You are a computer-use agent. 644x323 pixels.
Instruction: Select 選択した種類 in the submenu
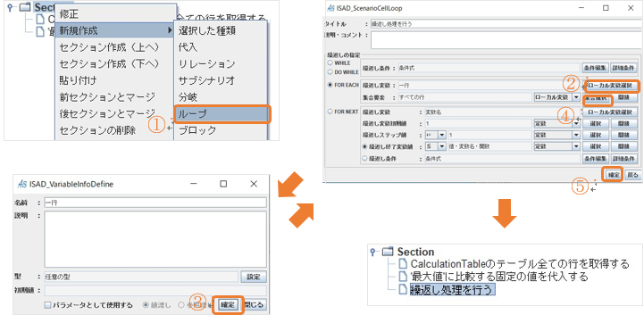(x=222, y=30)
